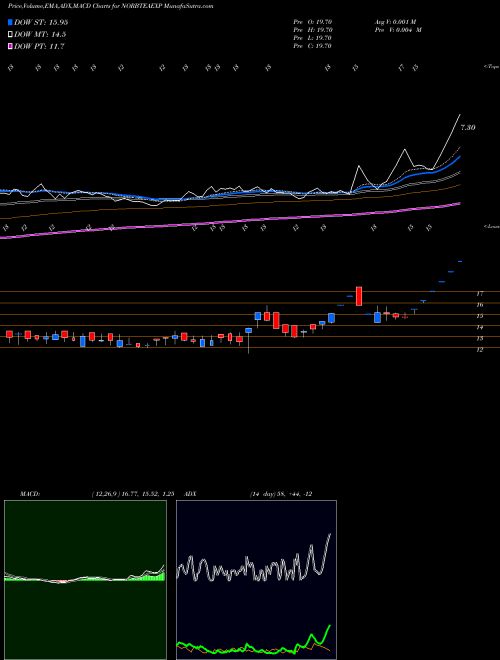Click the 'Pre H: 19.70' value
The width and height of the screenshot is (500, 660).
313,30
